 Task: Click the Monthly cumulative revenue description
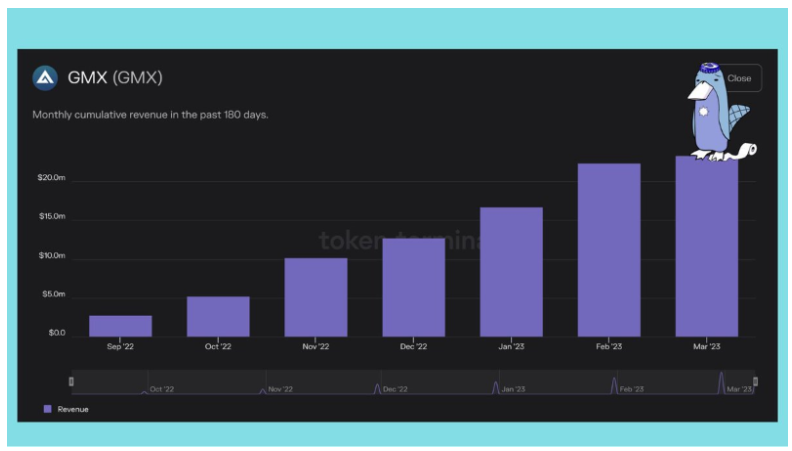click(x=150, y=115)
